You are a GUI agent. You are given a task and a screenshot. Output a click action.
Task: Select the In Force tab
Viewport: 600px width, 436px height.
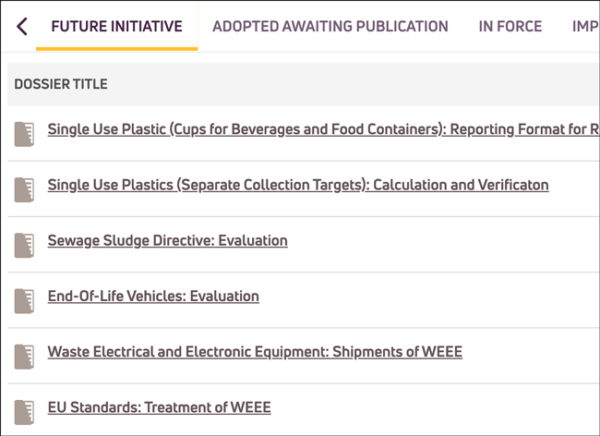tap(510, 26)
